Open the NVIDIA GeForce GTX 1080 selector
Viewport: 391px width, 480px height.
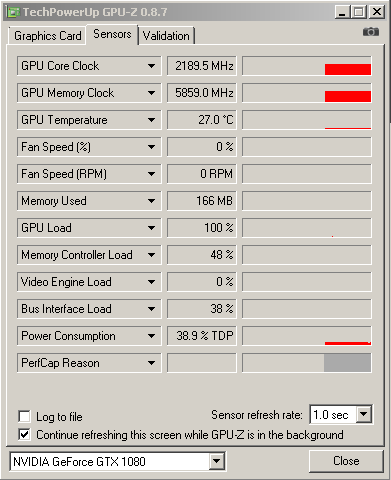click(x=118, y=462)
